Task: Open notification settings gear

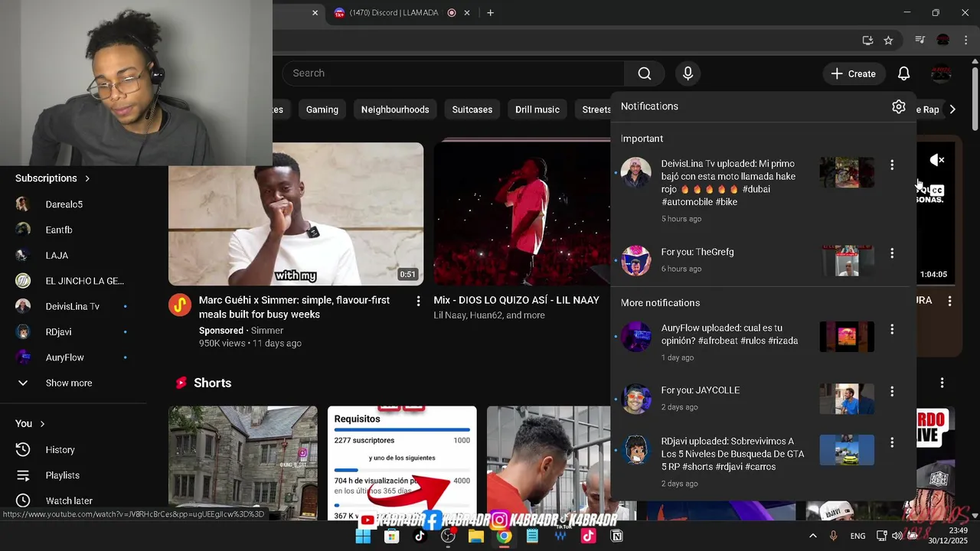Action: pyautogui.click(x=899, y=106)
